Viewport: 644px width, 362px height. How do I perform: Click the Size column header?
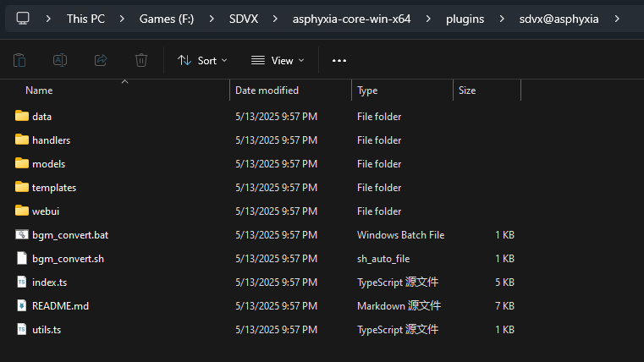click(467, 90)
